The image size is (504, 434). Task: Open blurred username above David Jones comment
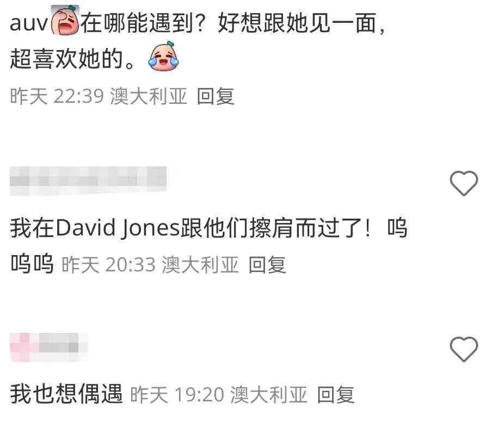(88, 181)
